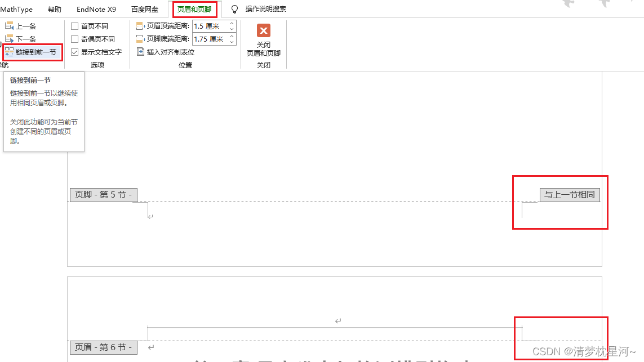Check the 奇偶页不同 option
This screenshot has width=644, height=362.
[x=75, y=39]
